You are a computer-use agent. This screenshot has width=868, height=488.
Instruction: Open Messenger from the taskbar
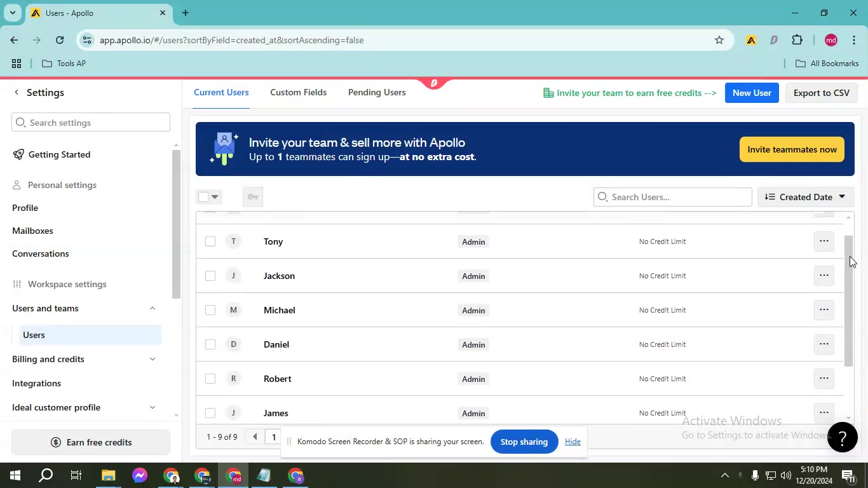coord(140,475)
